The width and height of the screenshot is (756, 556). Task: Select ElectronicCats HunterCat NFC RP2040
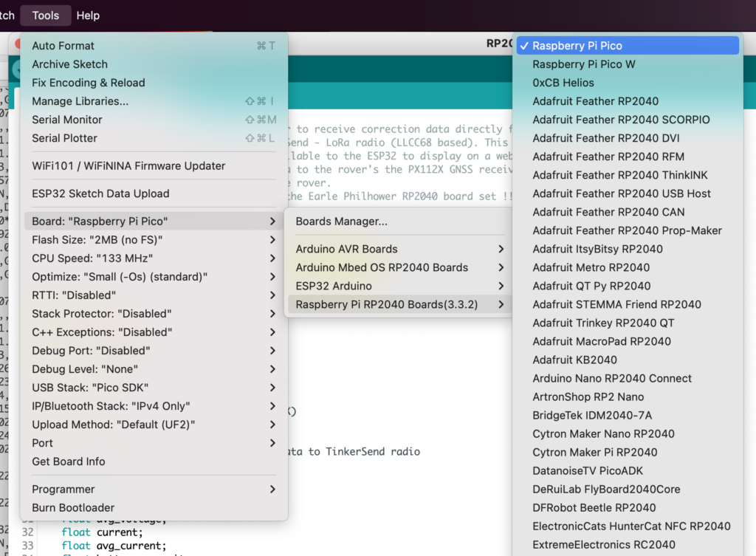coord(628,526)
